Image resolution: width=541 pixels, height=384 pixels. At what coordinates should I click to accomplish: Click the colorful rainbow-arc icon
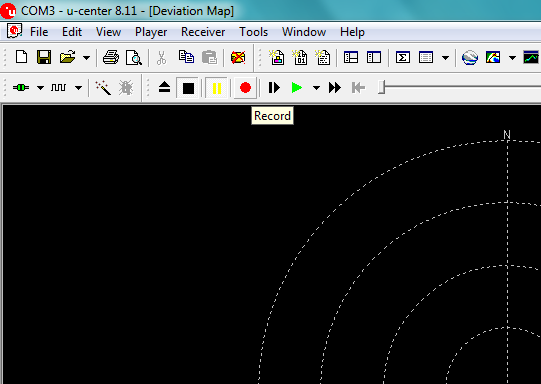pyautogui.click(x=493, y=57)
